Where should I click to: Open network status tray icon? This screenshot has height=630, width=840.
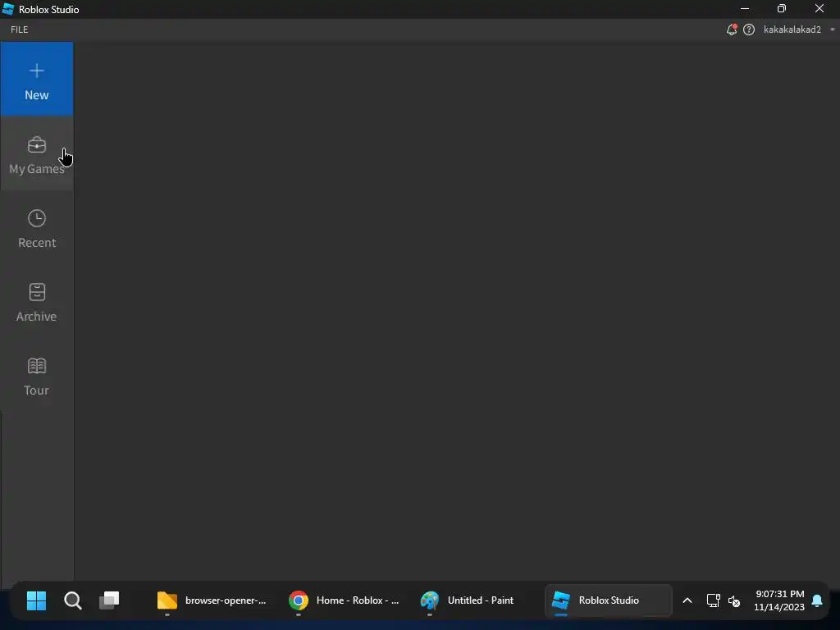pyautogui.click(x=713, y=600)
